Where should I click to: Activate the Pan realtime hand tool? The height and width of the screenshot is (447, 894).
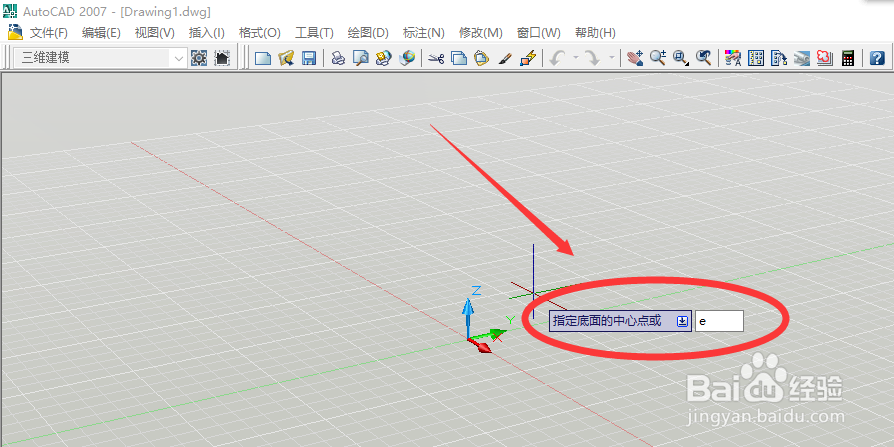[635, 58]
